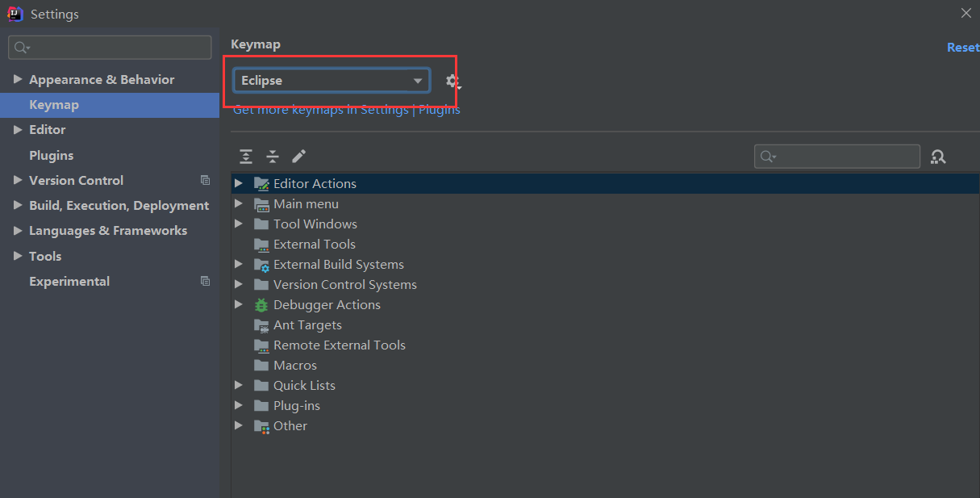
Task: Click the Quick Lists folder icon
Action: [261, 386]
